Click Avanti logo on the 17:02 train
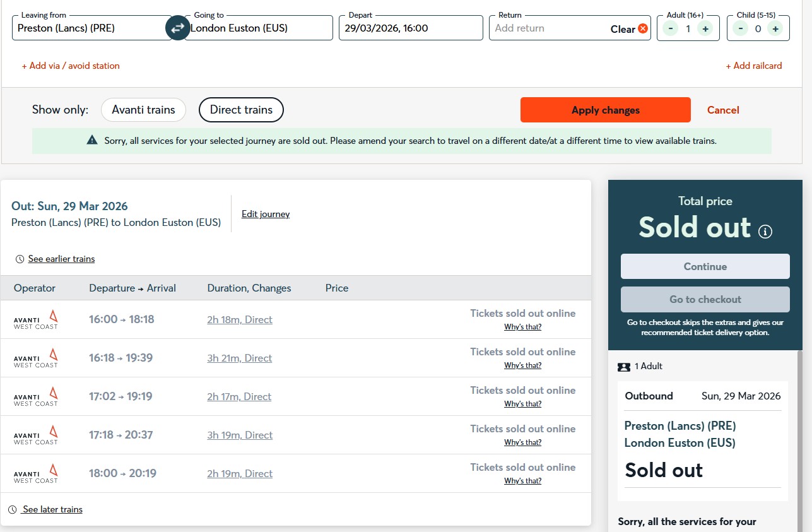Image resolution: width=812 pixels, height=532 pixels. coord(36,396)
